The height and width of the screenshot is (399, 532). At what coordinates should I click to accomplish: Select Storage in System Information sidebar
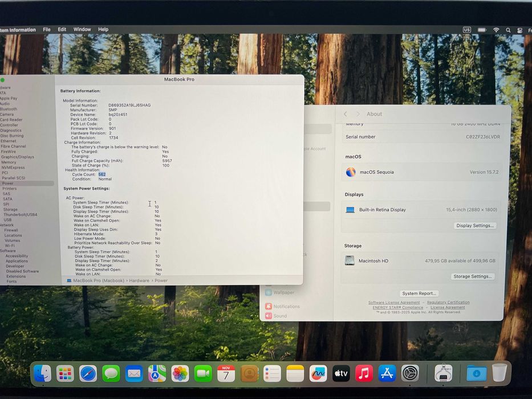tap(10, 210)
